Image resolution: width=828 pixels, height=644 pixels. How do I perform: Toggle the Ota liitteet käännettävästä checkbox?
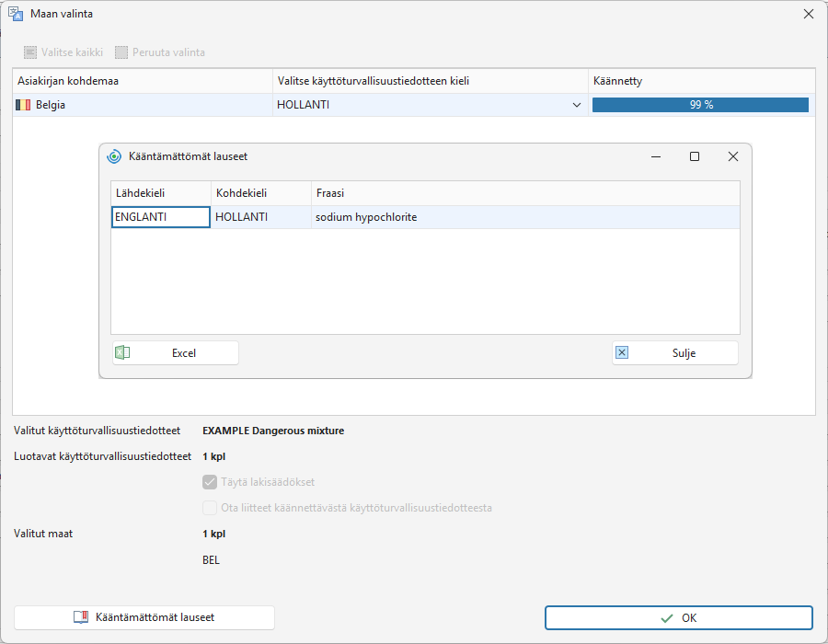(x=210, y=508)
